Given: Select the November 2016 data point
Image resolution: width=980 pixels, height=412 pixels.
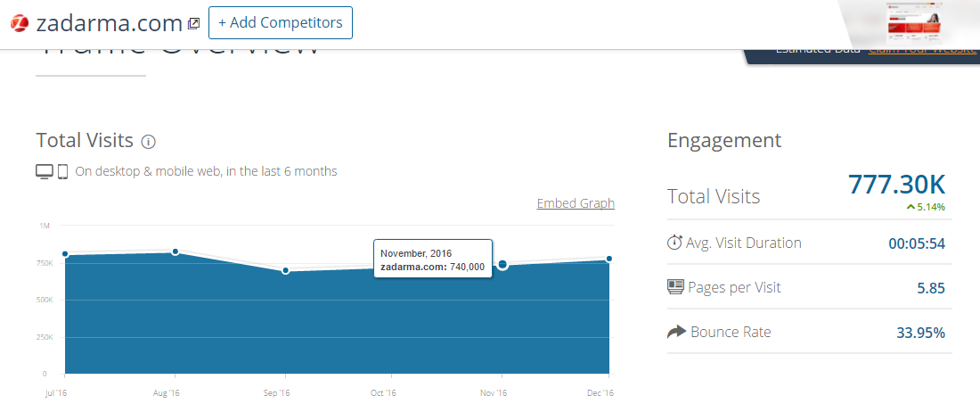Looking at the screenshot, I should tap(502, 264).
